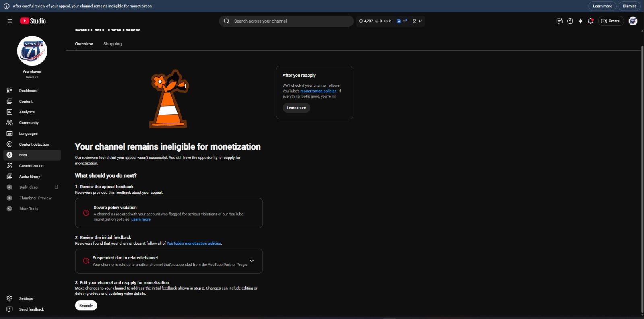The width and height of the screenshot is (644, 319).
Task: Click the 4,707 clock stat in extension bar
Action: (x=366, y=21)
